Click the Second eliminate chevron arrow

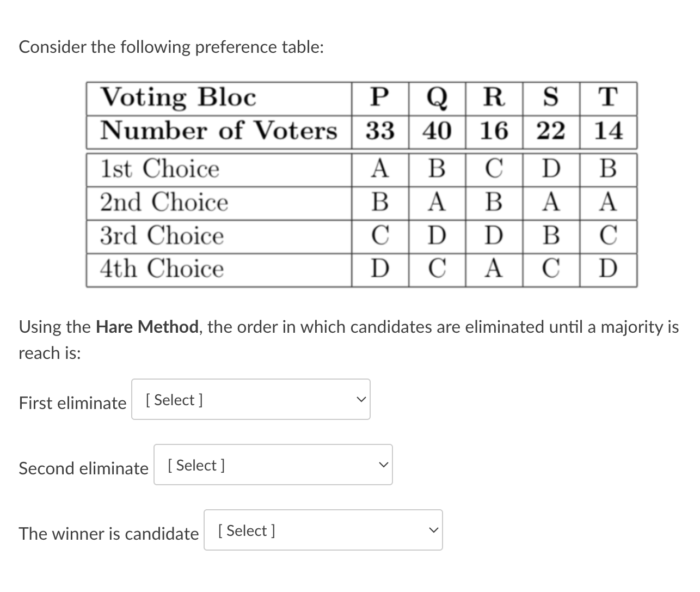[383, 465]
